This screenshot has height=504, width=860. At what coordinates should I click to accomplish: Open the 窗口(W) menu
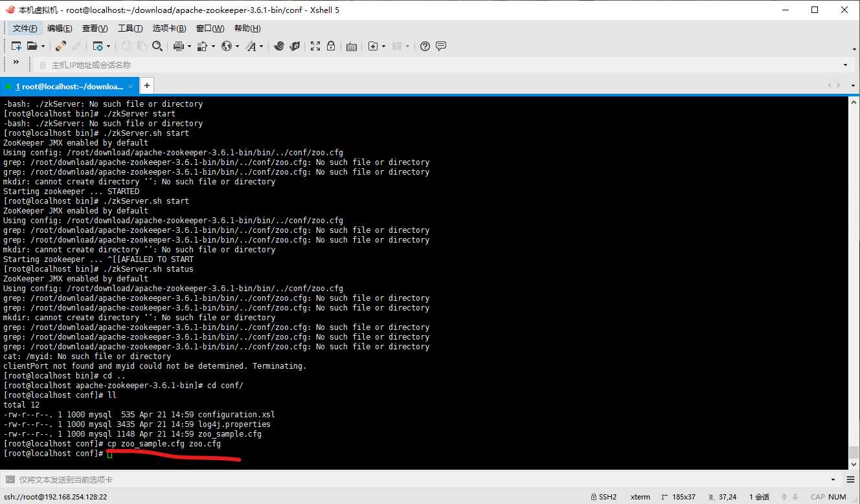(x=210, y=28)
